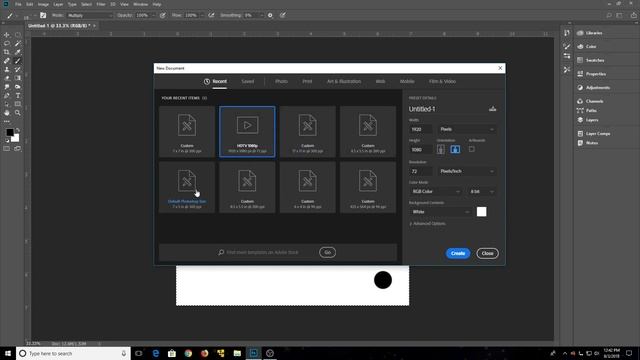Toggle Quick Mask mode
The width and height of the screenshot is (640, 360).
pyautogui.click(x=7, y=149)
